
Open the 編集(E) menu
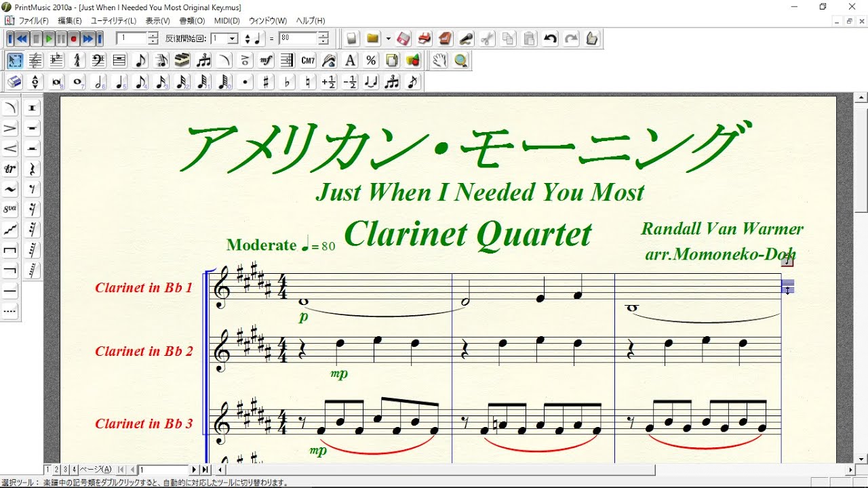70,21
